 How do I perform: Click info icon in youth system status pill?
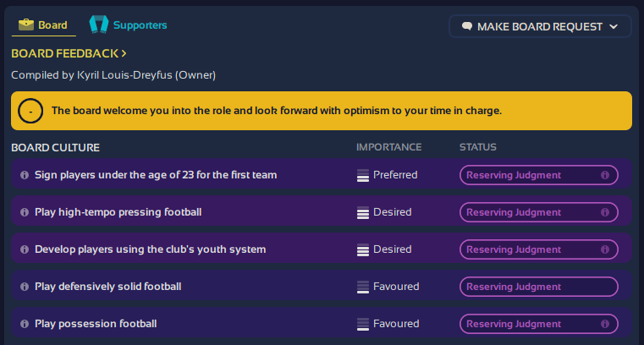pyautogui.click(x=605, y=249)
